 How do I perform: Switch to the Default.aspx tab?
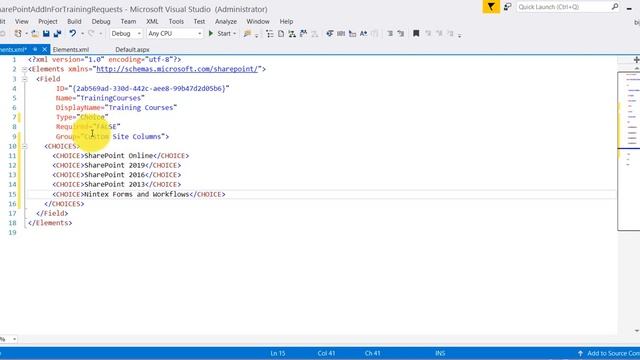click(x=132, y=49)
